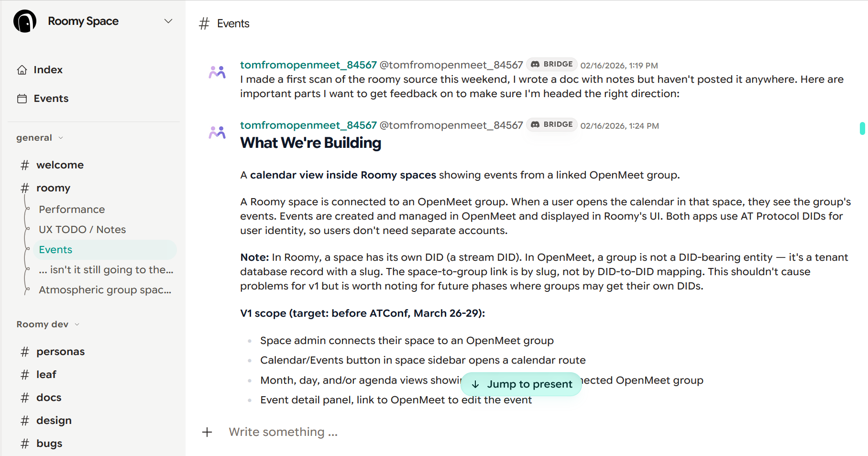This screenshot has width=868, height=456.
Task: Click the avatar of first tomfromopenmeet message
Action: [x=217, y=72]
